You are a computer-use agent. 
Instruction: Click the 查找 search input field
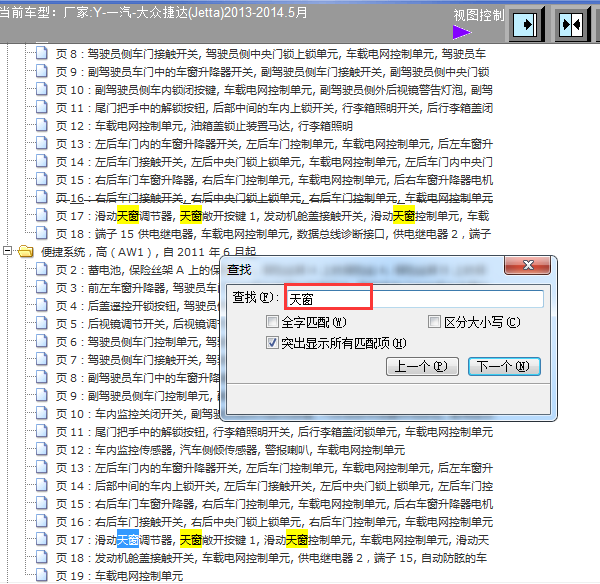tap(414, 299)
